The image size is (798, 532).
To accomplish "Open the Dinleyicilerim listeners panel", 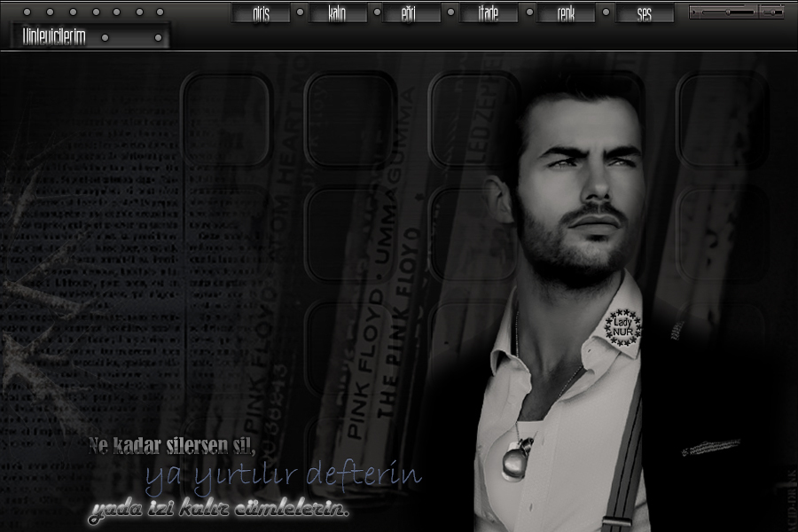I will point(90,37).
